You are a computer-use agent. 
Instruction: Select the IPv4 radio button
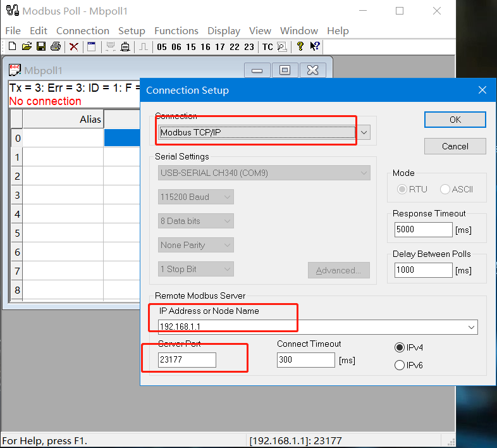point(400,347)
